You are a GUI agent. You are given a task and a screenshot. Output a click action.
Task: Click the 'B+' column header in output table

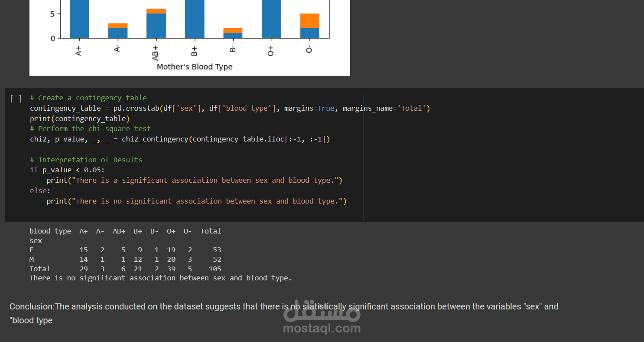coord(138,231)
